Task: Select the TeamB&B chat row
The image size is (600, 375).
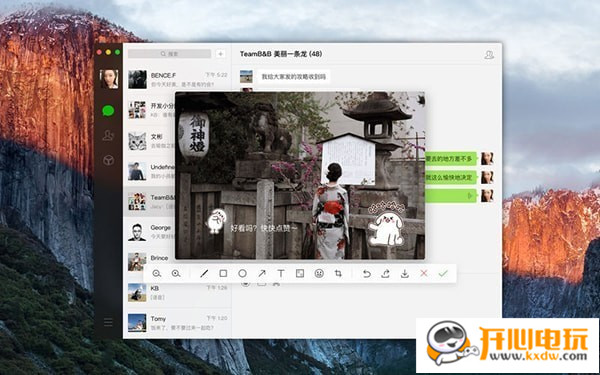Action: (x=149, y=202)
